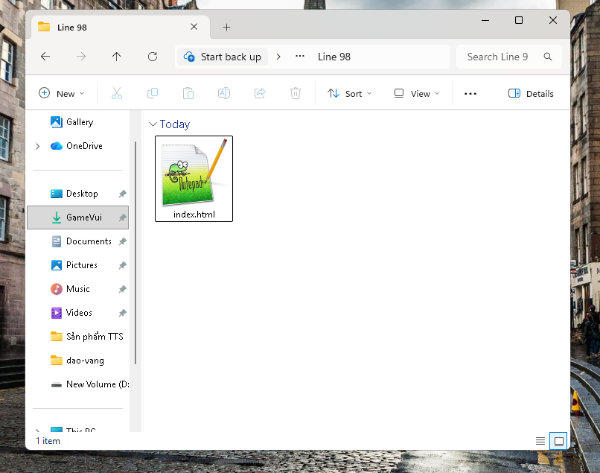
Task: Open the View layout dropdown
Action: [416, 93]
